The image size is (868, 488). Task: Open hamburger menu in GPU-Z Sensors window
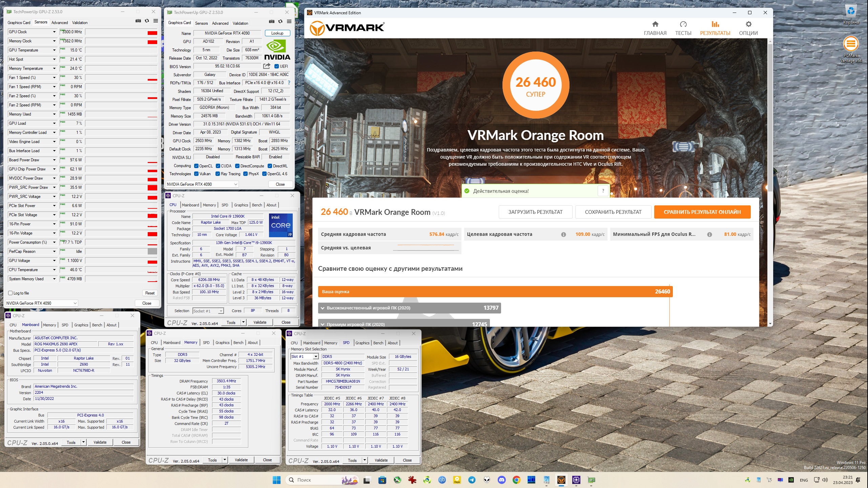tap(156, 21)
